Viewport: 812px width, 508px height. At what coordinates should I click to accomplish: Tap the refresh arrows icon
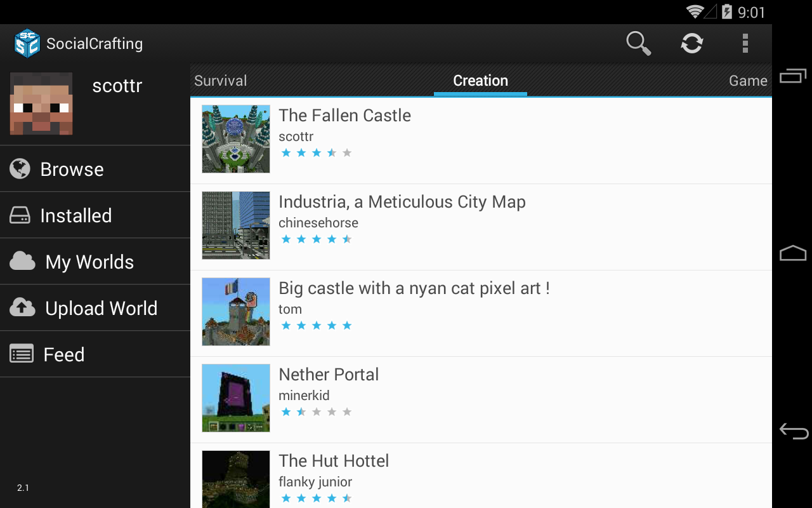click(692, 43)
